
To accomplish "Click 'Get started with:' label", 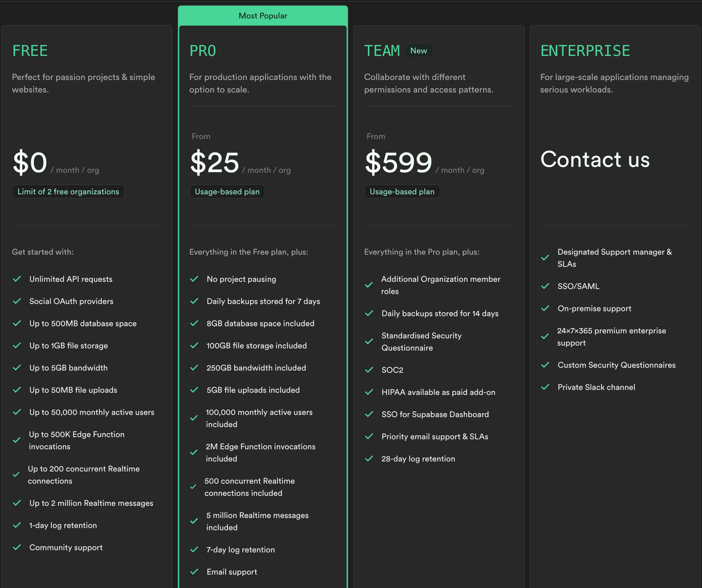I will [x=43, y=252].
